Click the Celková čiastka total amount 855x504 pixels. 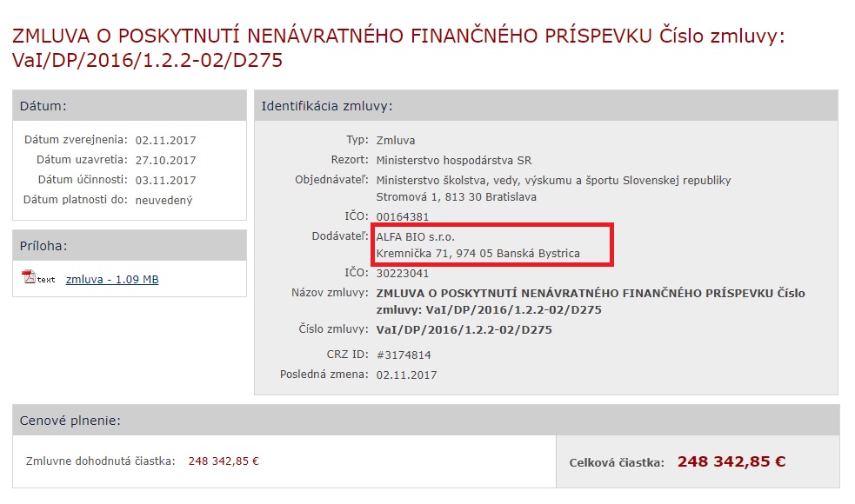(731, 462)
